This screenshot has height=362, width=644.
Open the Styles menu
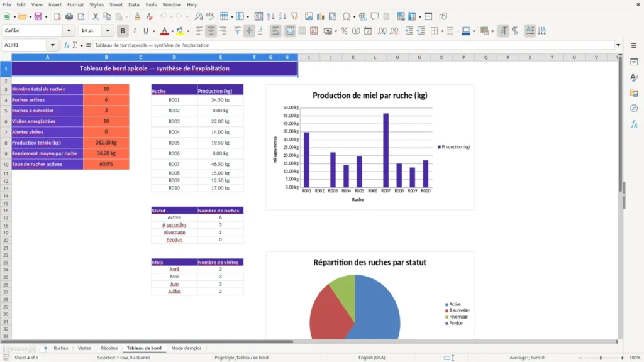point(96,4)
